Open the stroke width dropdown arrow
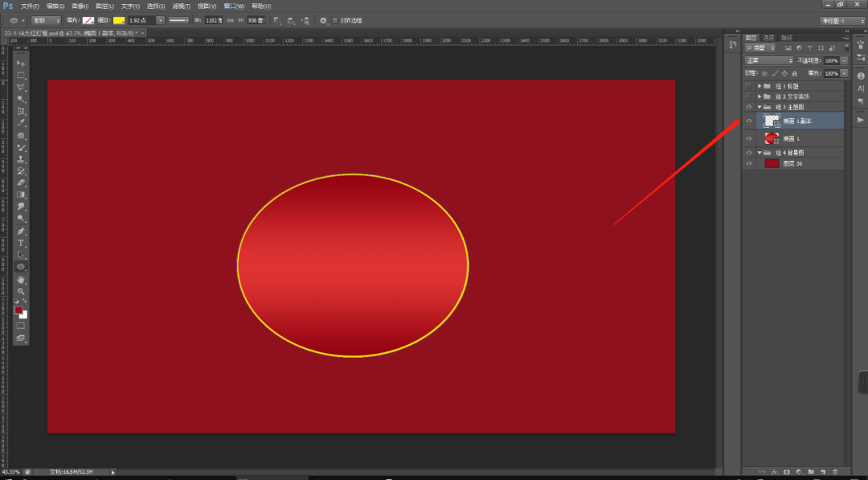 pyautogui.click(x=161, y=20)
